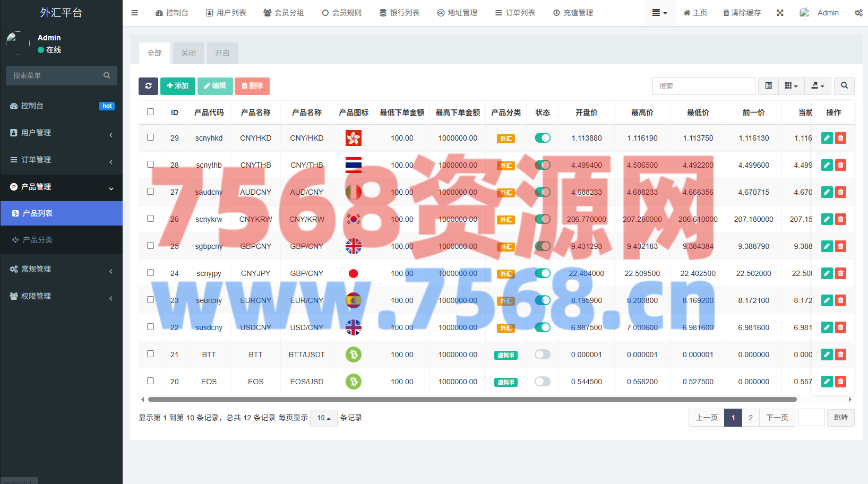This screenshot has width=868, height=484.
Task: Click the fullscreen icon in the top bar
Action: pyautogui.click(x=780, y=13)
